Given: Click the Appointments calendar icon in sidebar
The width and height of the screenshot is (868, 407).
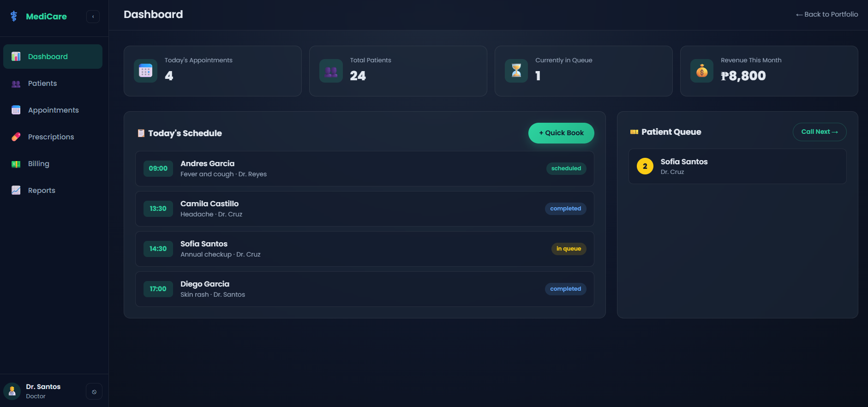Looking at the screenshot, I should [16, 110].
